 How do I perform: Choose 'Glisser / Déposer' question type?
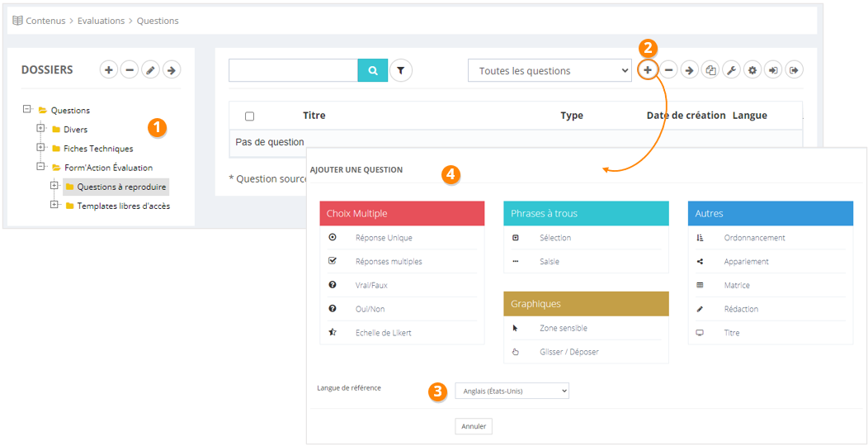(x=568, y=352)
